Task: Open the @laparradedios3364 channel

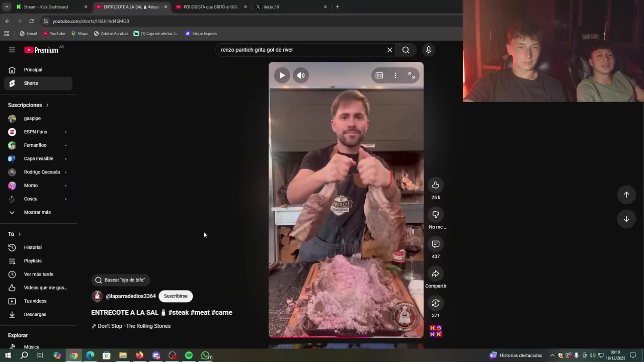Action: coord(130,296)
